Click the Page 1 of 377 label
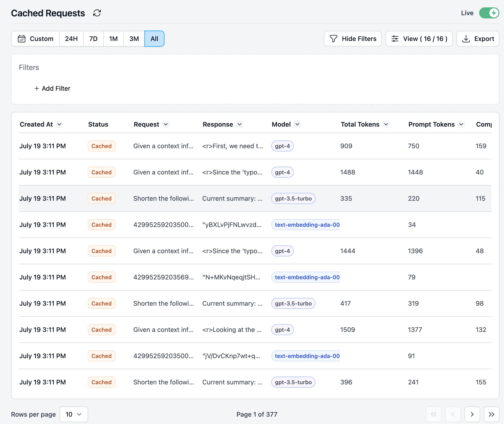 point(257,414)
